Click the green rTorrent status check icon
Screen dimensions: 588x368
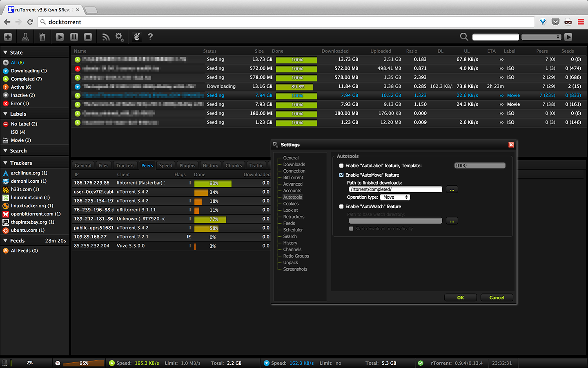click(421, 363)
